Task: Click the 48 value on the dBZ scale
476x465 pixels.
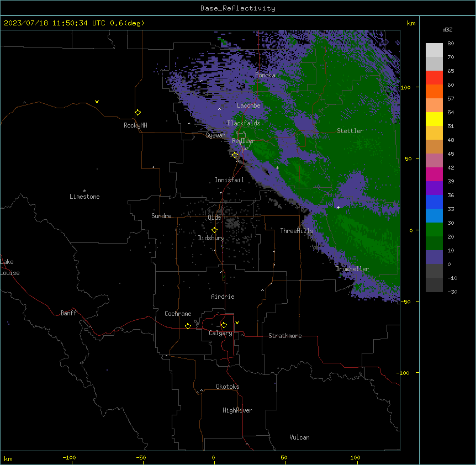Action: point(451,140)
